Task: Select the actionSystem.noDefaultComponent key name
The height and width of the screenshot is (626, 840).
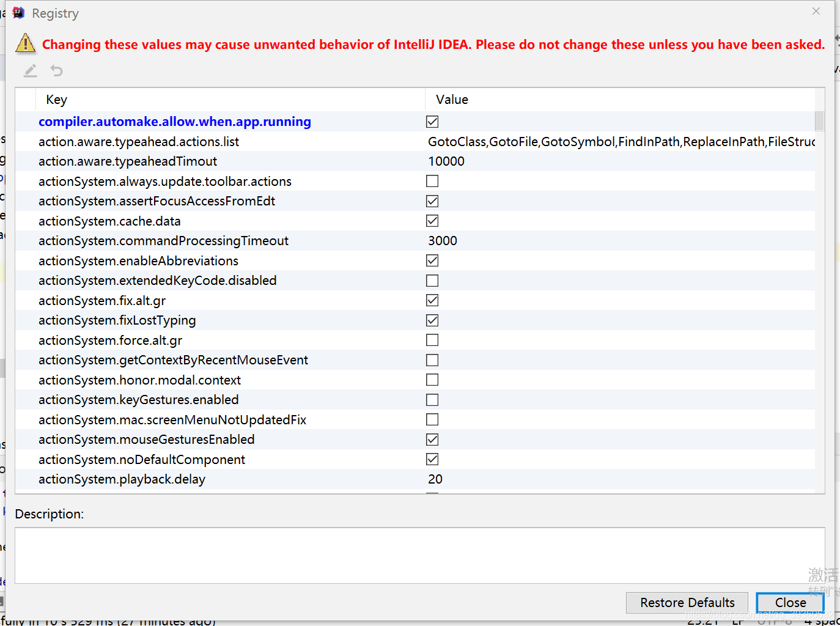Action: 142,460
